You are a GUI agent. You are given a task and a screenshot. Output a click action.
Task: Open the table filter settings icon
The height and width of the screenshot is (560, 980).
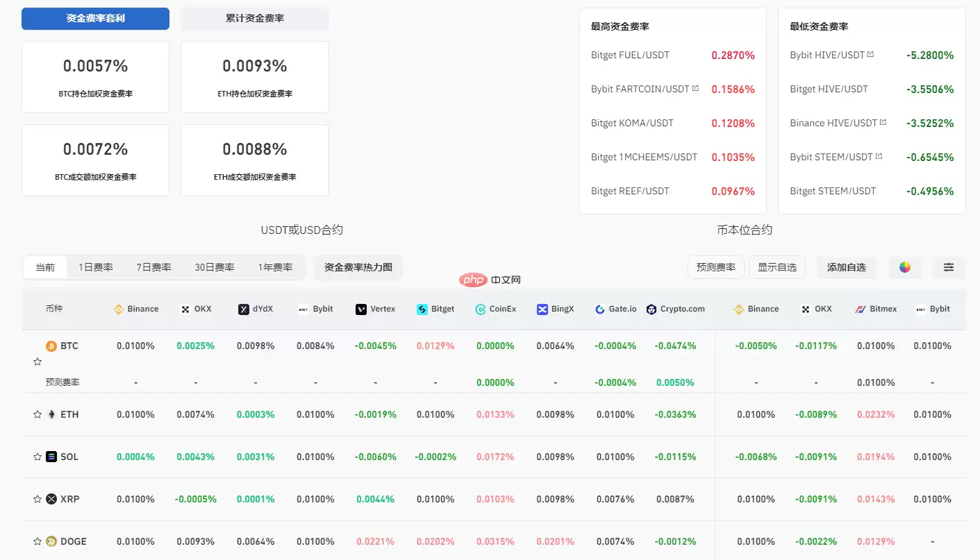tap(948, 267)
